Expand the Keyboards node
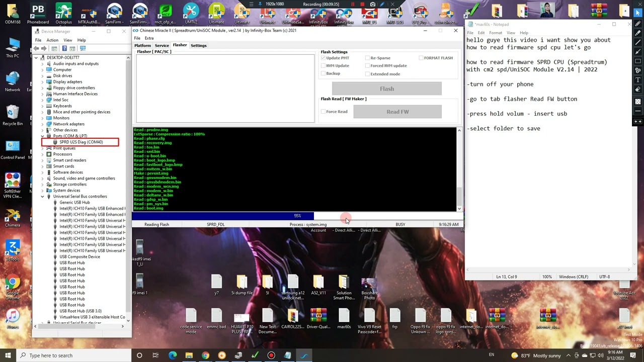 point(43,106)
